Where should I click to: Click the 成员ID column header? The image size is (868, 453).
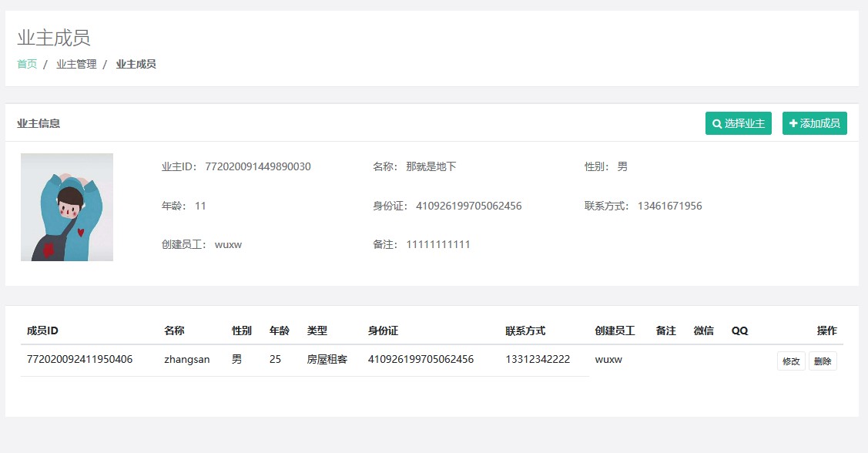click(42, 331)
